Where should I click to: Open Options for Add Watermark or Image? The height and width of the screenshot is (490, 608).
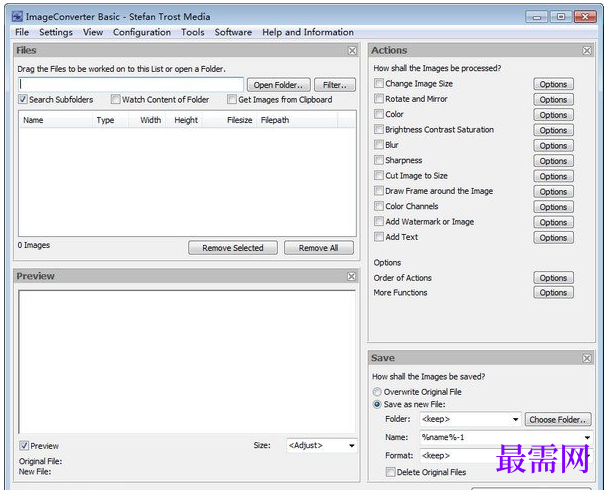coord(553,222)
